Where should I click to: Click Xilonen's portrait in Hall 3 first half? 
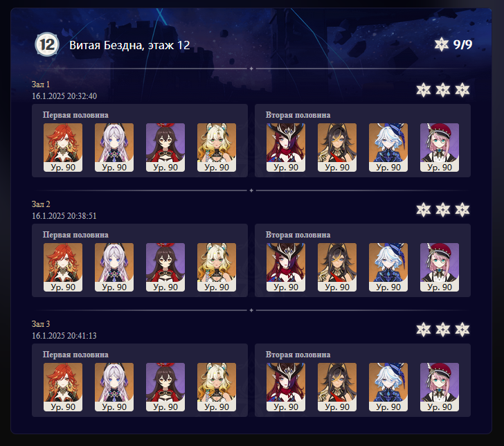[217, 387]
